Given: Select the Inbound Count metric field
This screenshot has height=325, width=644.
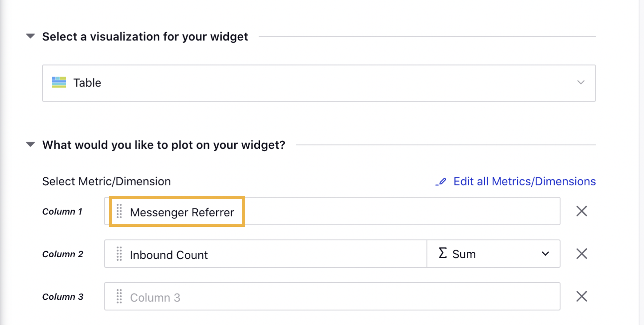Looking at the screenshot, I should (x=265, y=255).
